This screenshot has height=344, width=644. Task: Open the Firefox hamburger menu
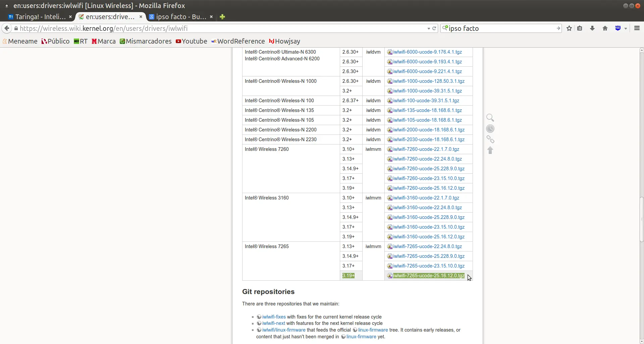point(637,28)
